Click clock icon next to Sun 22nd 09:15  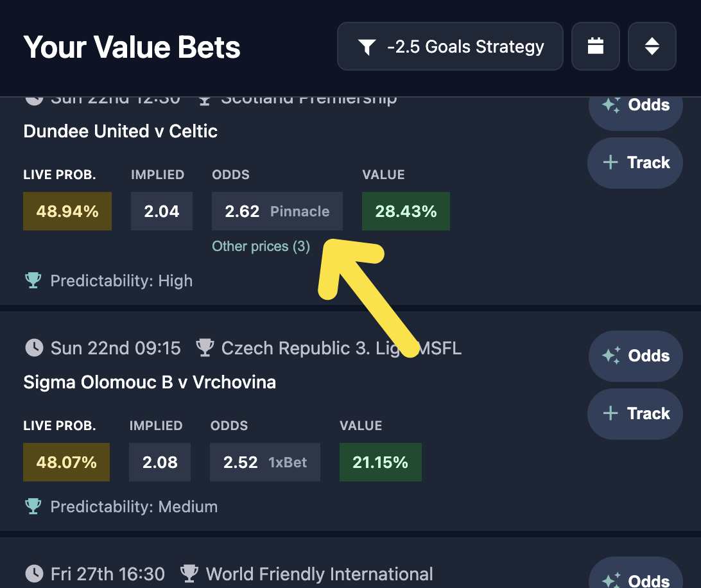(x=34, y=348)
